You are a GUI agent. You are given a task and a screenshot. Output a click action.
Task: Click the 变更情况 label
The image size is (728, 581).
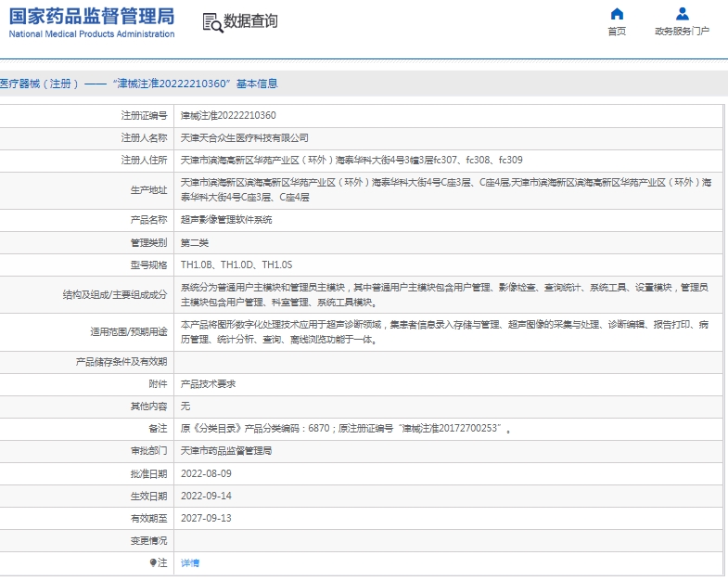(x=148, y=540)
